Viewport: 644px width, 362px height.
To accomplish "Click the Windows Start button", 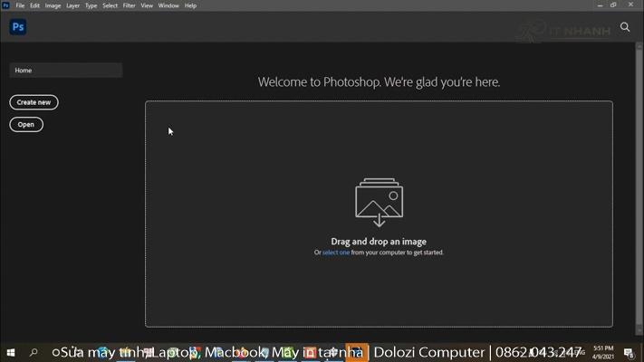I will (11, 352).
